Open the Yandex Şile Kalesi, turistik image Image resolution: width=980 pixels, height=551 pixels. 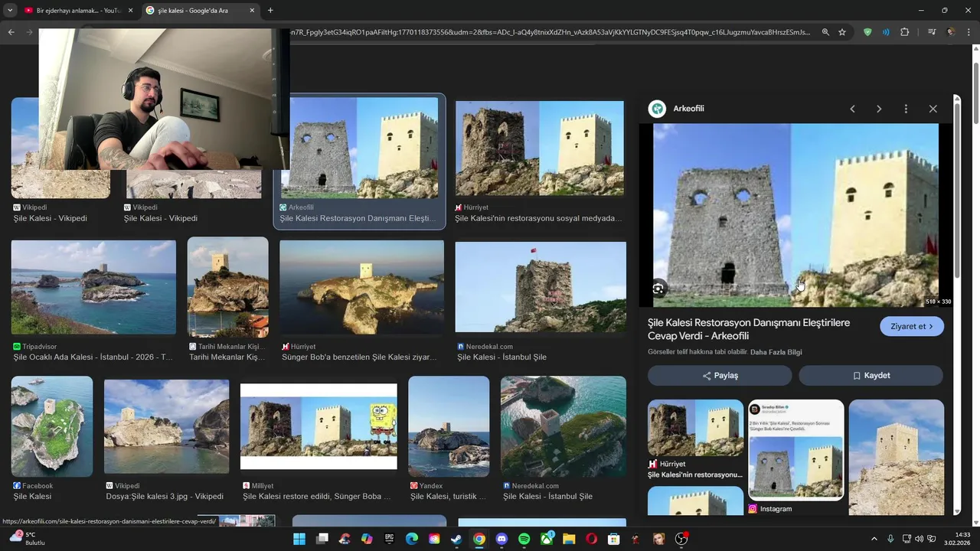coord(449,426)
